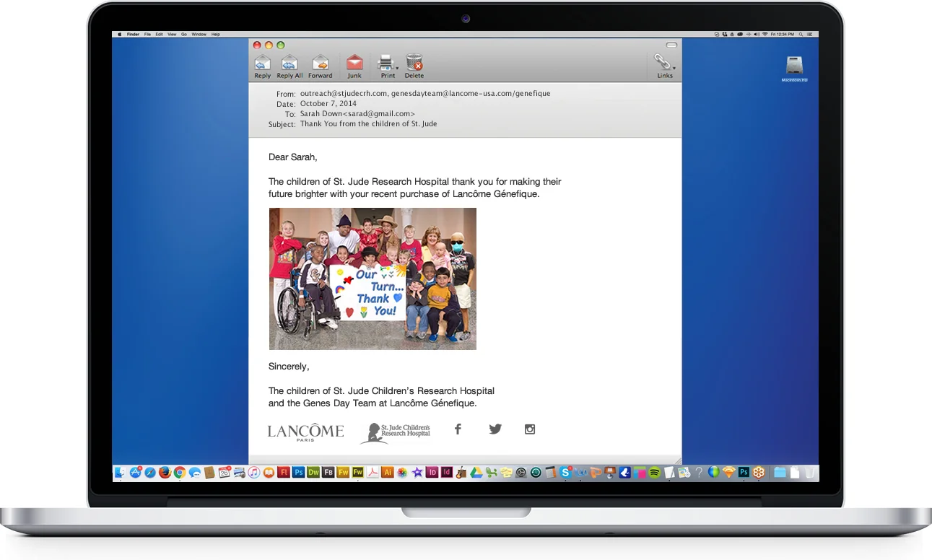Launch Dreamweaver (Dw) from the Dock
932x560 pixels.
(x=313, y=472)
